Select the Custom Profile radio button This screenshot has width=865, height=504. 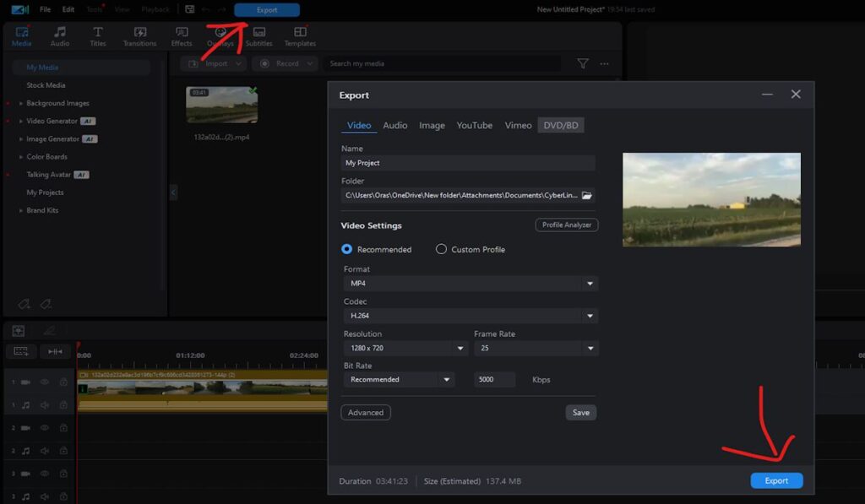coord(441,249)
